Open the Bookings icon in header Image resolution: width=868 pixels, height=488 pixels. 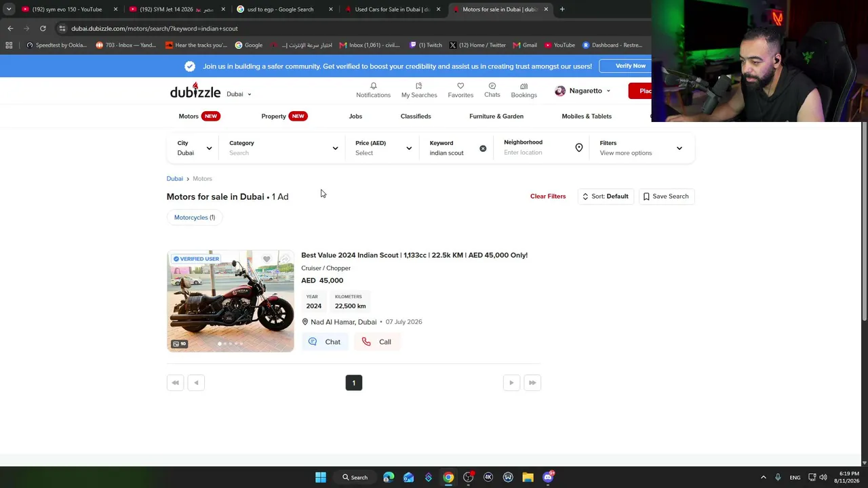tap(524, 90)
